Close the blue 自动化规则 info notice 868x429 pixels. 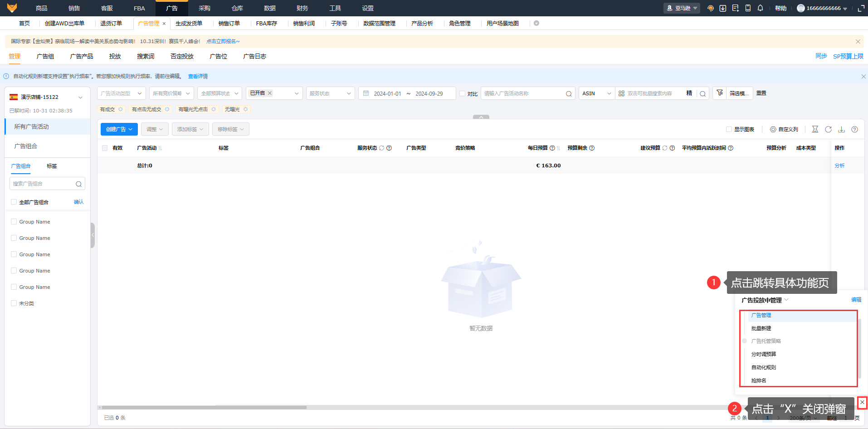[x=863, y=77]
